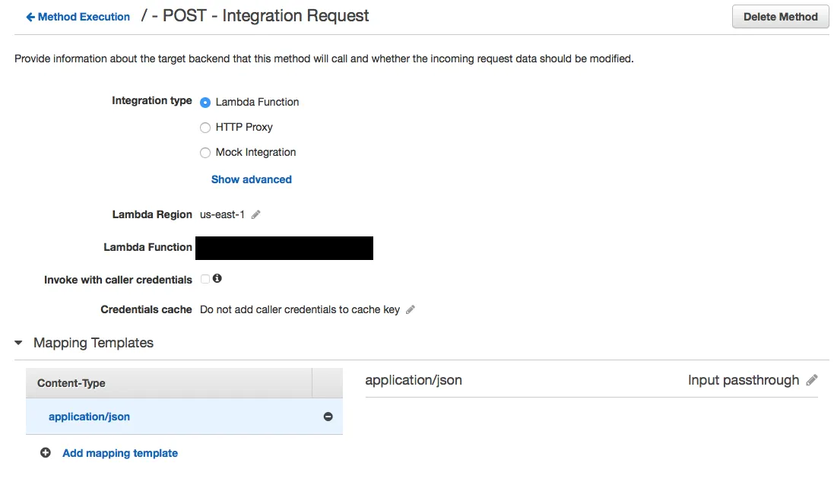Select Mock Integration radio button

point(205,153)
